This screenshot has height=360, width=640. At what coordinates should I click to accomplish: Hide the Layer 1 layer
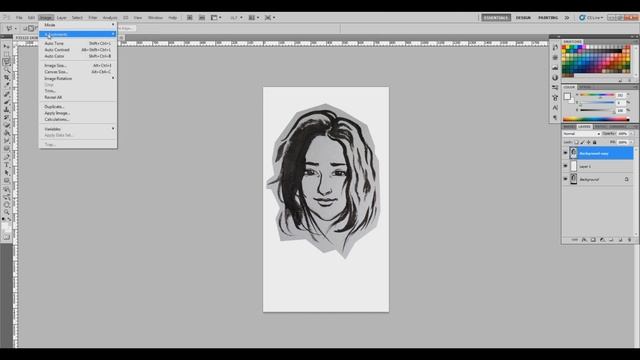[566, 166]
